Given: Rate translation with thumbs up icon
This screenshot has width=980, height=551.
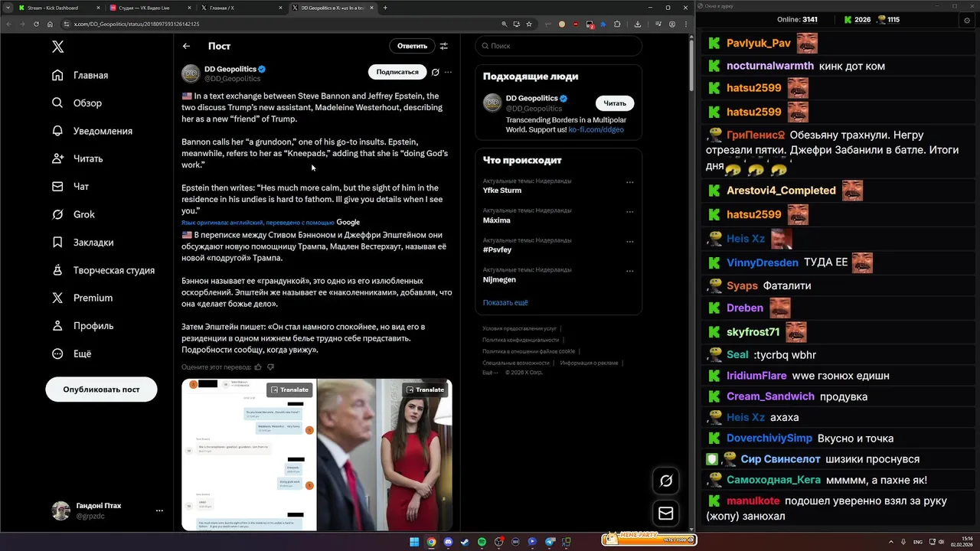Looking at the screenshot, I should tap(258, 367).
